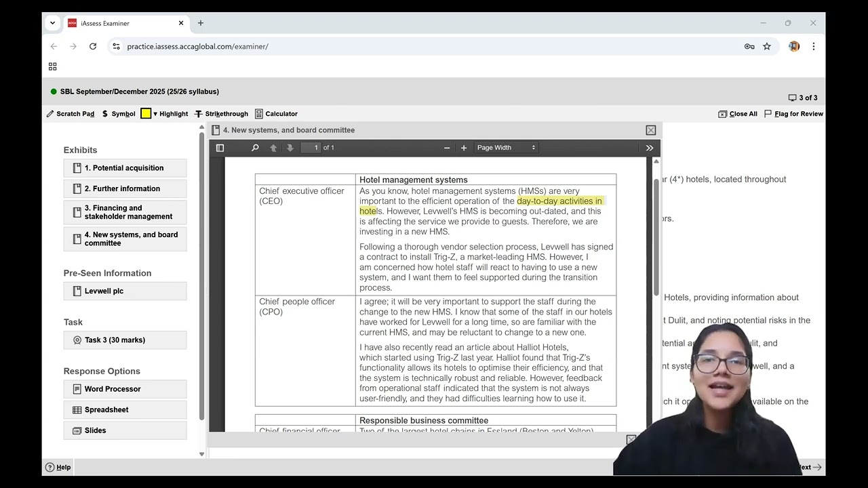
Task: Open a new browser tab
Action: 201,23
